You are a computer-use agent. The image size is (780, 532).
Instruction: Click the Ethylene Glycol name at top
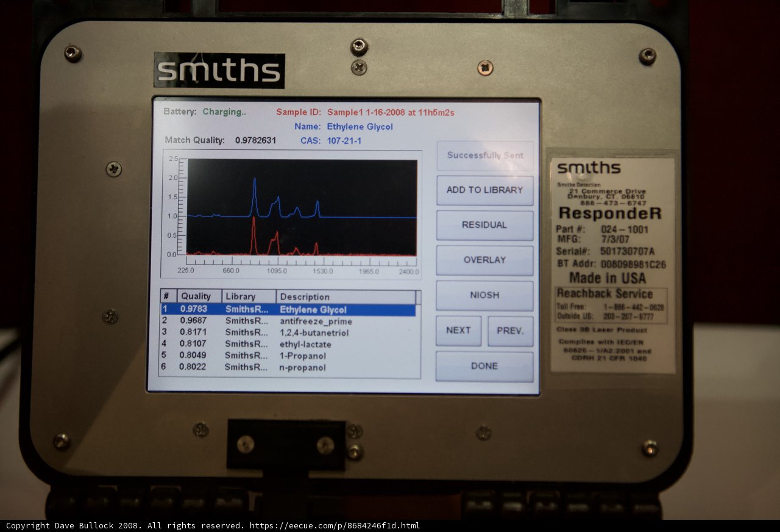click(x=360, y=127)
